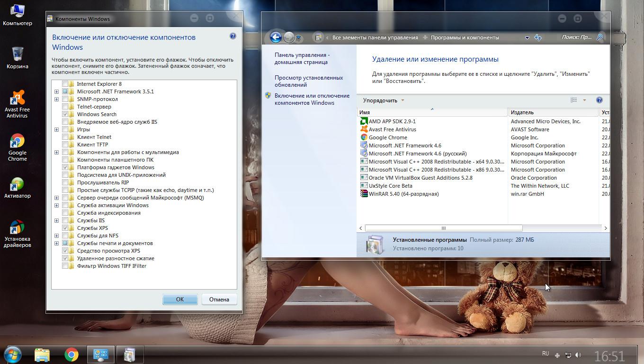Select the UxStyle Core Beta program row
Screen dimensions: 644x364
[483, 186]
